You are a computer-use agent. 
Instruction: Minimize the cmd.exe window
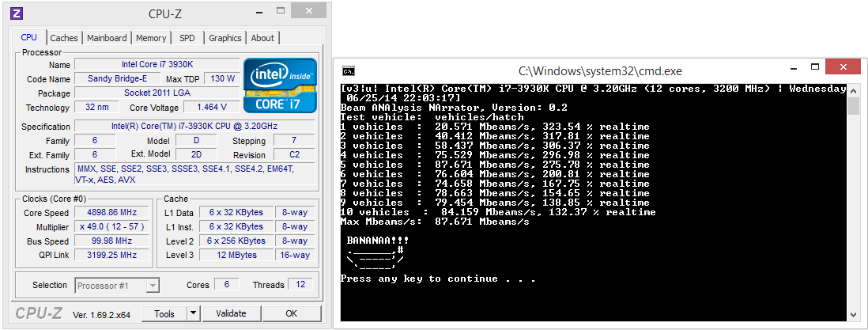[x=795, y=68]
